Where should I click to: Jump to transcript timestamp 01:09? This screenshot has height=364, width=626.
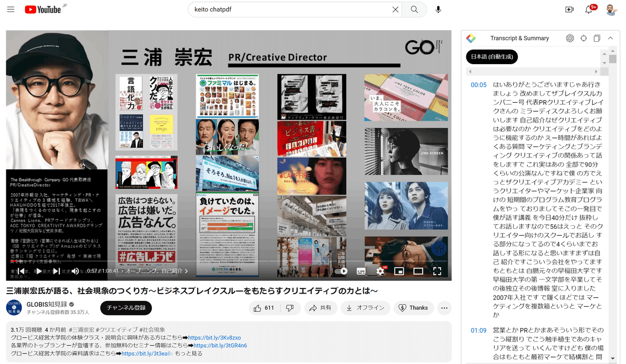[478, 330]
